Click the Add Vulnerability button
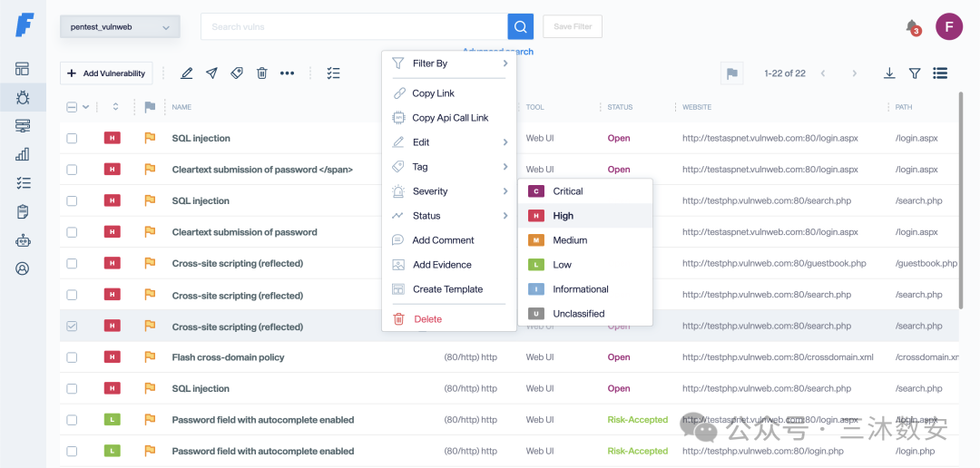 pos(106,73)
